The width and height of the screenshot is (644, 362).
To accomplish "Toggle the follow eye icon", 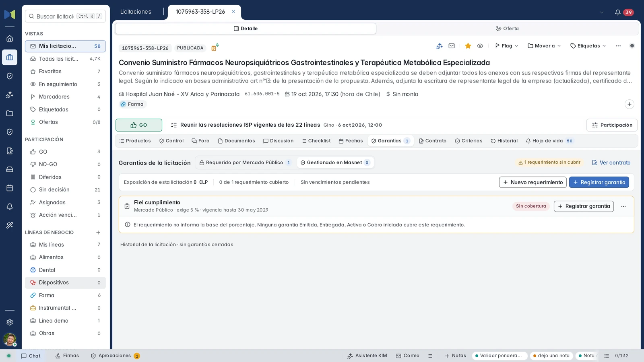I will [480, 46].
